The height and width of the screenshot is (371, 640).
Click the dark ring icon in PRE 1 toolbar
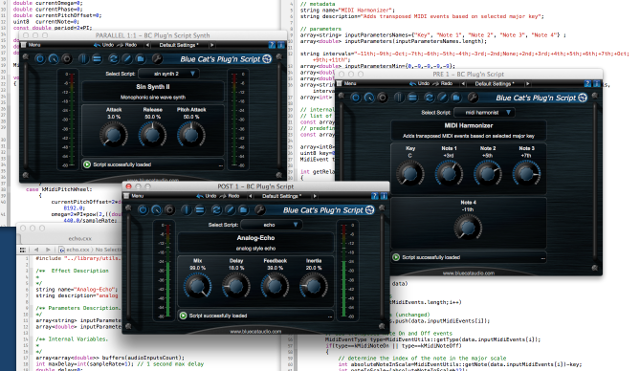coord(382,98)
